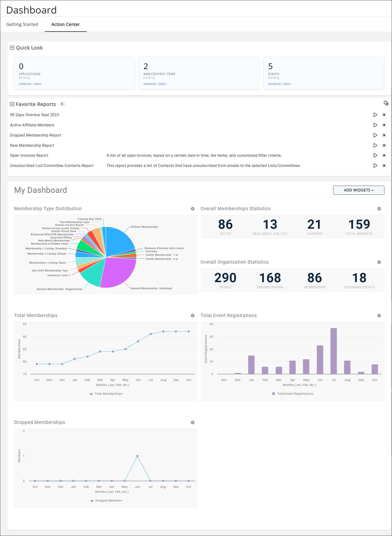Remove Active Affiliate Members from favorites
Image resolution: width=392 pixels, height=536 pixels.
384,125
